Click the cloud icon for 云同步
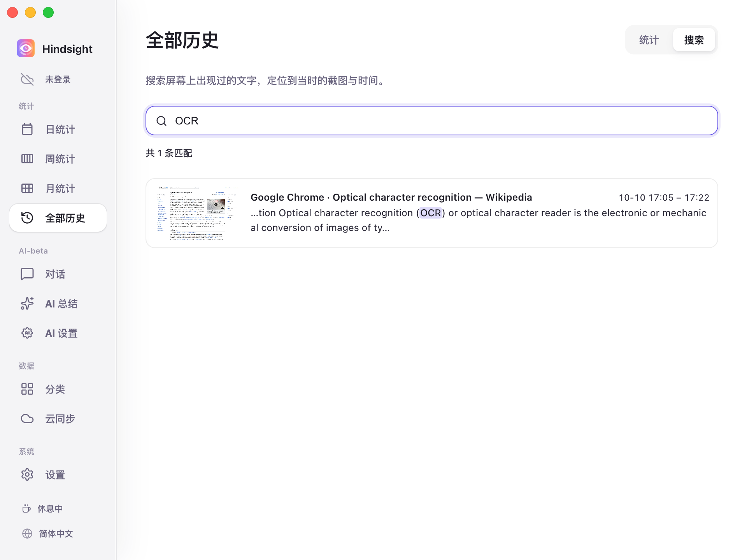Screen dimensions: 747x560 click(x=27, y=418)
